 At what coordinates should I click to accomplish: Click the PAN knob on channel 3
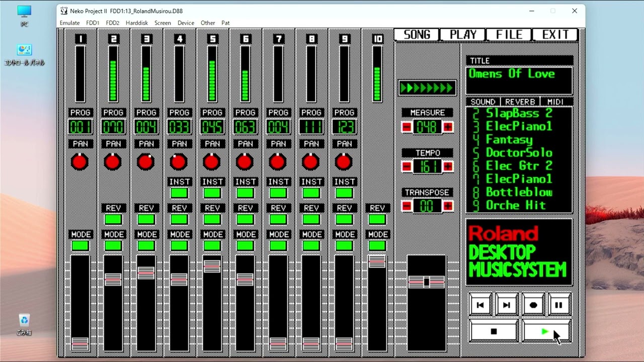coord(145,162)
